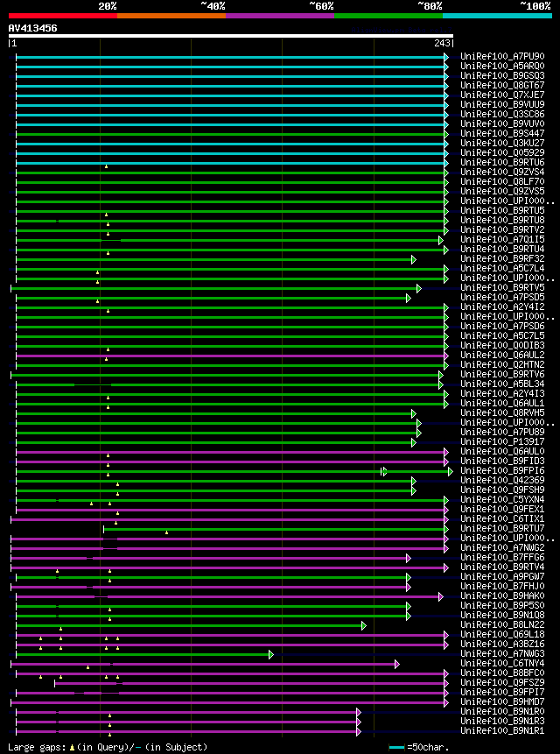The image size is (560, 754).
Task: Click the UniRef100_C6TNY4 hit name
Action: pyautogui.click(x=502, y=663)
